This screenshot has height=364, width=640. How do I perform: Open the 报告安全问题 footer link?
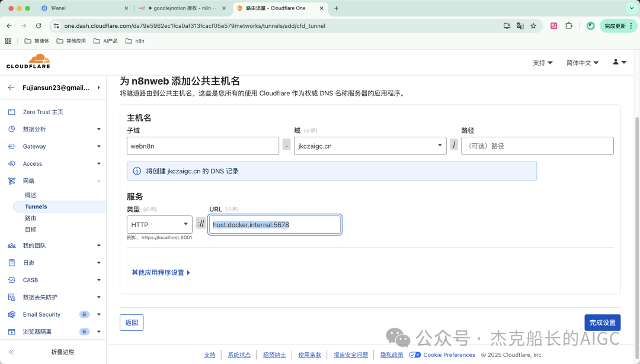click(351, 355)
